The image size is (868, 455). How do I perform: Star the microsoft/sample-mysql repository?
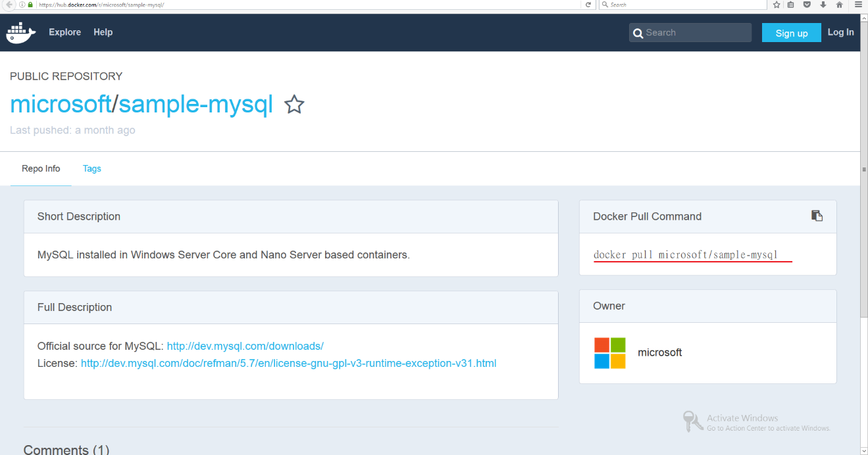tap(294, 104)
